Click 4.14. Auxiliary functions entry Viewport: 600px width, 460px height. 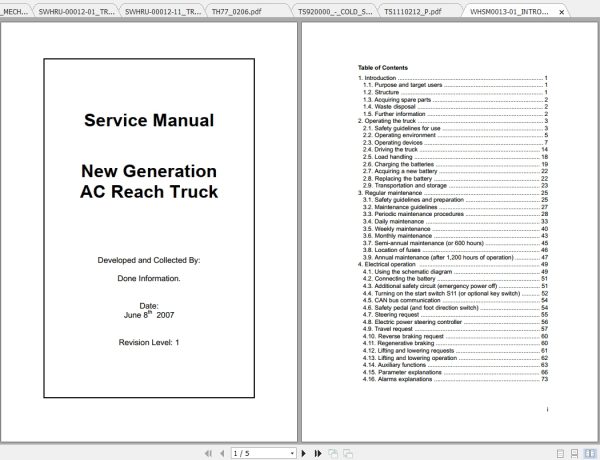coord(455,365)
